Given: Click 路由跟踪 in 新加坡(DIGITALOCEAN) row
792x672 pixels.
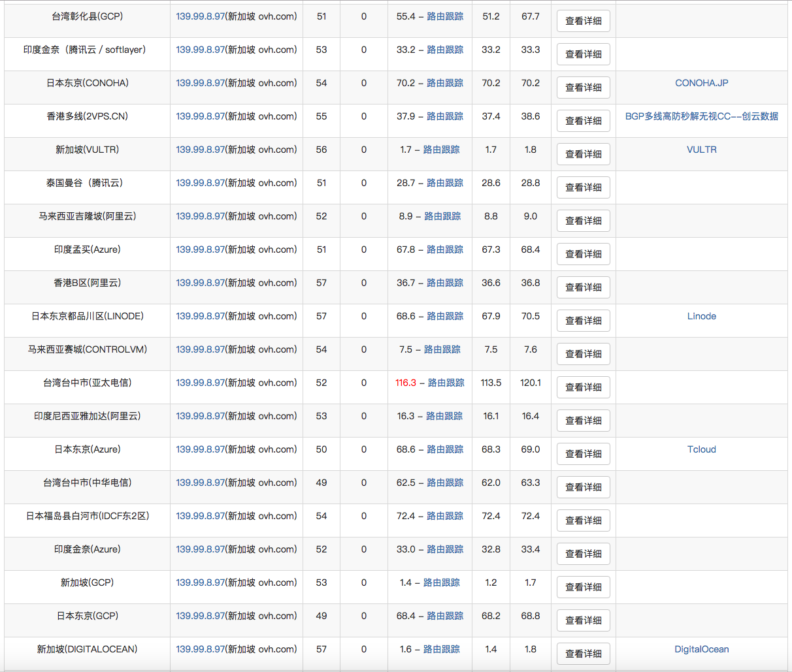Looking at the screenshot, I should click(x=441, y=649).
